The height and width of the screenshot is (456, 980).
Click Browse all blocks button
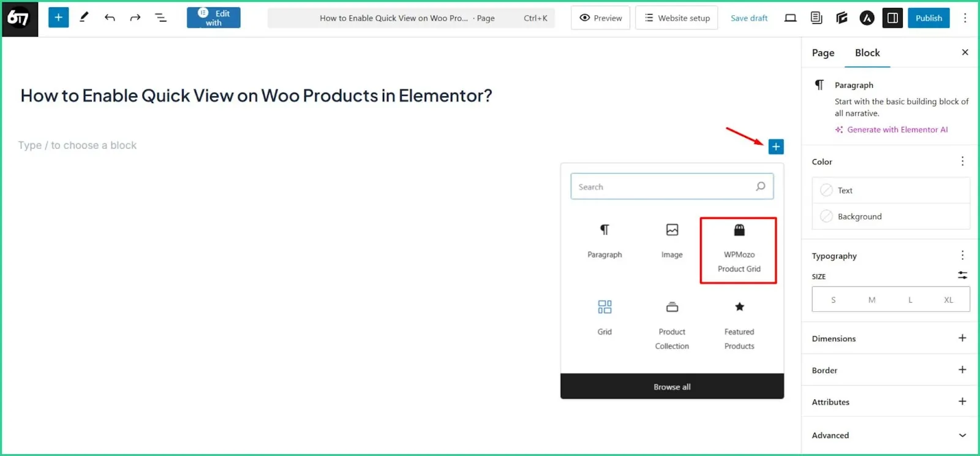[x=672, y=387]
